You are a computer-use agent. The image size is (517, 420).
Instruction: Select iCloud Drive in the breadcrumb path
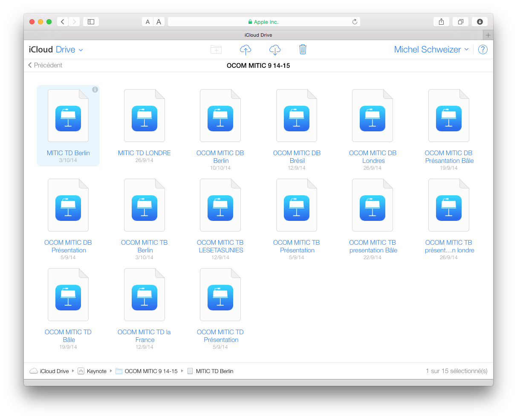pyautogui.click(x=54, y=371)
